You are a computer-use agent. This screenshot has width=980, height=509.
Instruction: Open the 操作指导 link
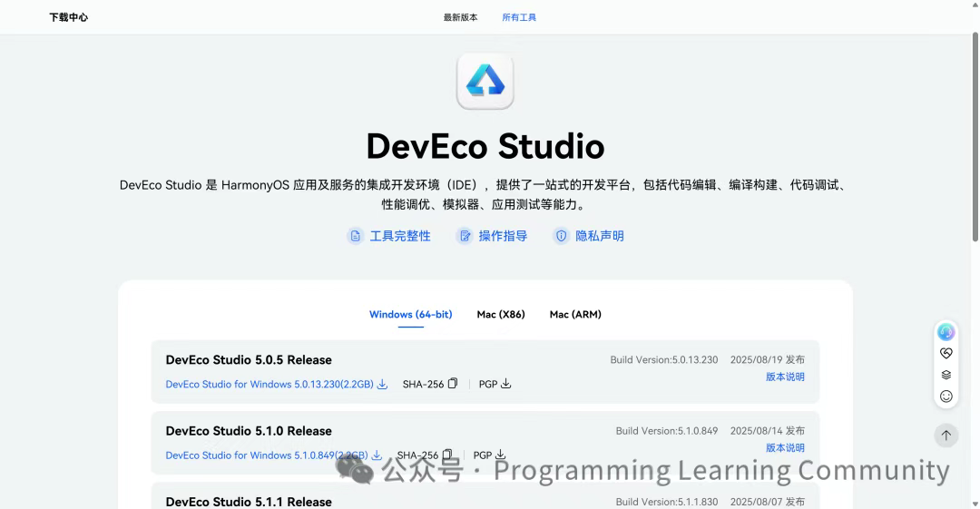click(x=503, y=236)
